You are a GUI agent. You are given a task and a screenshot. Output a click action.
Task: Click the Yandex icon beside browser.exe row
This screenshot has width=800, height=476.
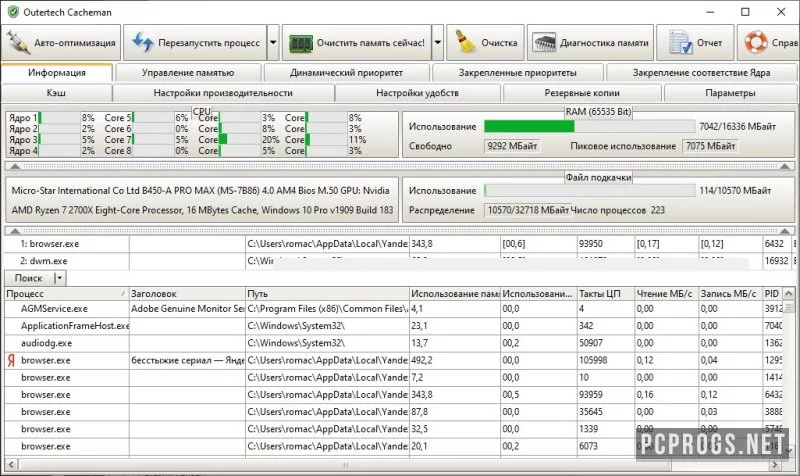(11, 361)
